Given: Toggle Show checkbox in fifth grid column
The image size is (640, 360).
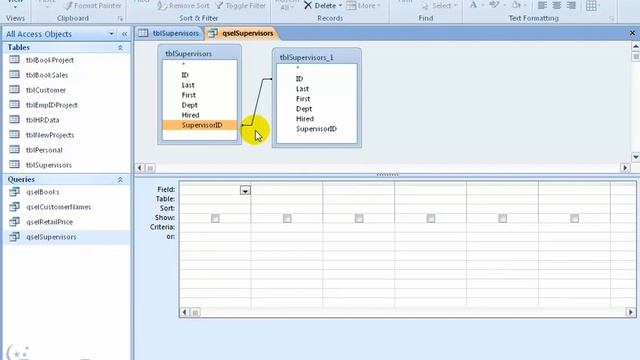Looking at the screenshot, I should click(502, 218).
